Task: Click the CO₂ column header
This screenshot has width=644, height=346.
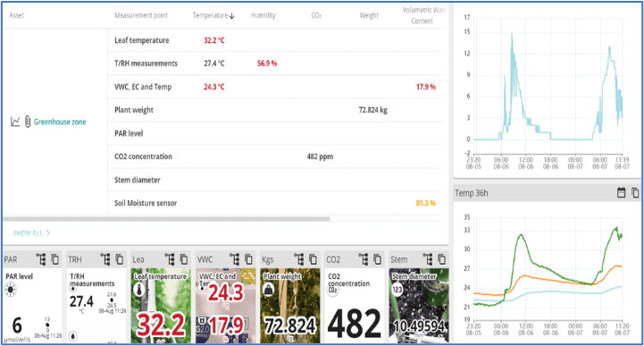Action: click(316, 15)
